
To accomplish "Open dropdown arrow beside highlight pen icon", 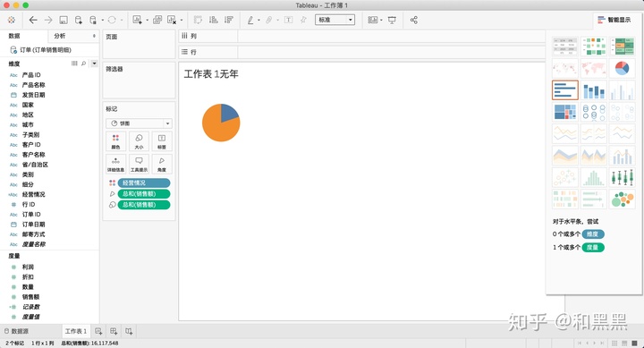I will (258, 21).
